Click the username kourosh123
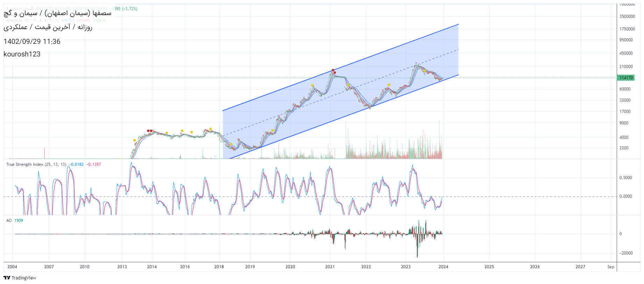644x284 pixels. click(x=22, y=54)
